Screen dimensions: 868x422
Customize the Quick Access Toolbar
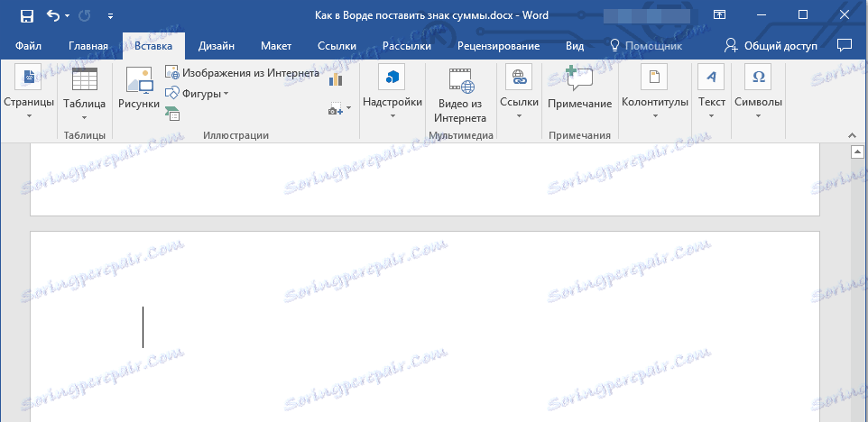click(x=110, y=16)
